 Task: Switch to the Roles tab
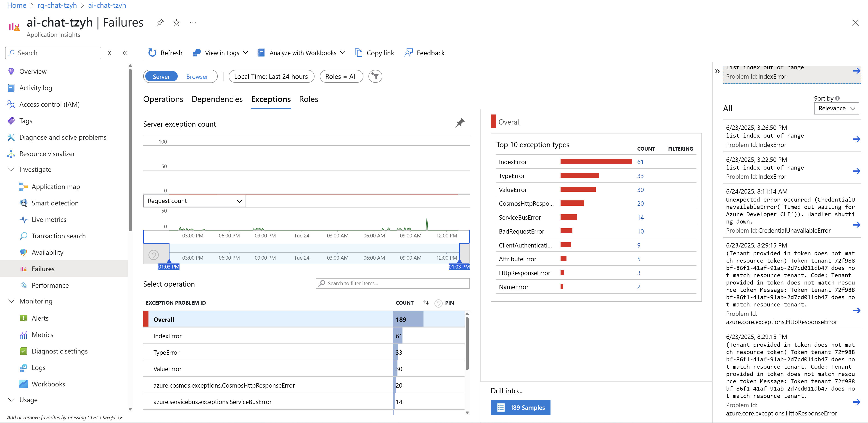pos(308,99)
